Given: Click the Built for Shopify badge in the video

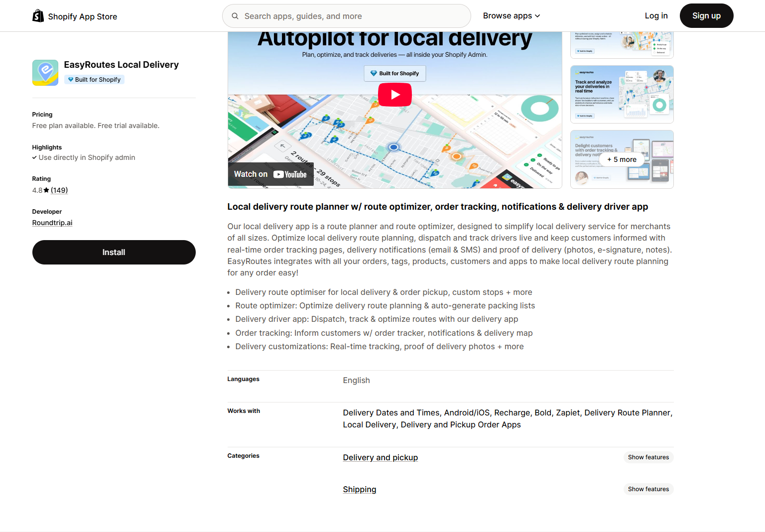Looking at the screenshot, I should (x=394, y=73).
